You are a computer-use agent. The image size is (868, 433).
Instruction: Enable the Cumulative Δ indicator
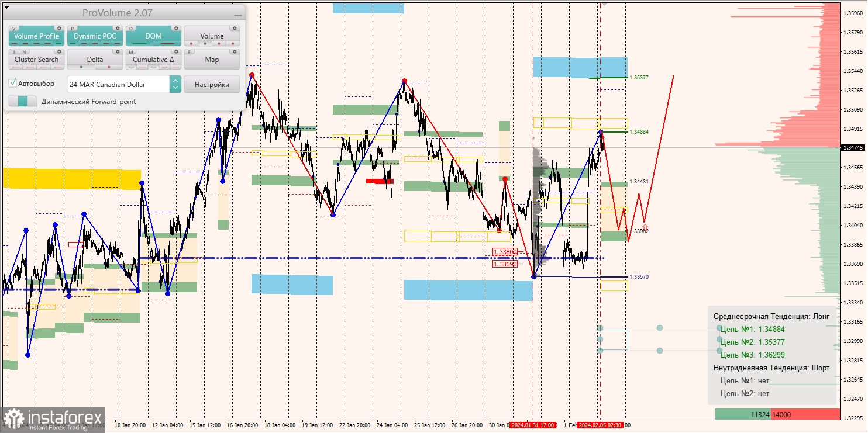(153, 59)
